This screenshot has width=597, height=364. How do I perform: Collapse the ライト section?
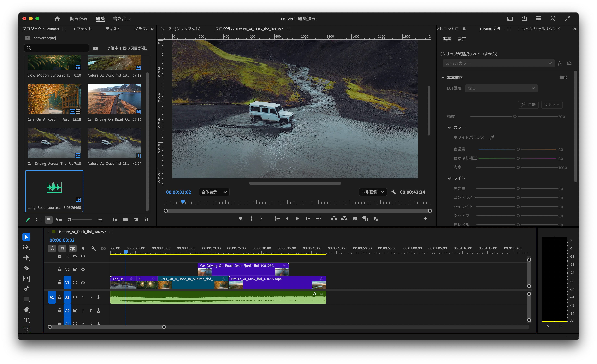(x=449, y=178)
